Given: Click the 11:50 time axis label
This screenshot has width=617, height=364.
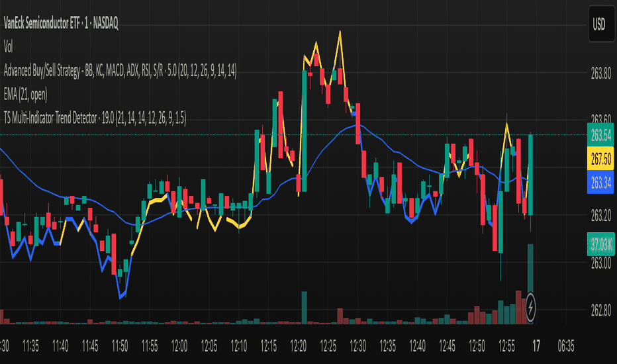Looking at the screenshot, I should (x=120, y=346).
